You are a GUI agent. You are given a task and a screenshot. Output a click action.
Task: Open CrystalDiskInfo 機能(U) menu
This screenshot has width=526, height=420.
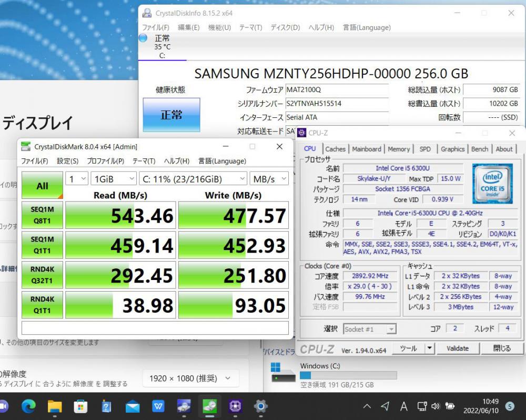[220, 27]
